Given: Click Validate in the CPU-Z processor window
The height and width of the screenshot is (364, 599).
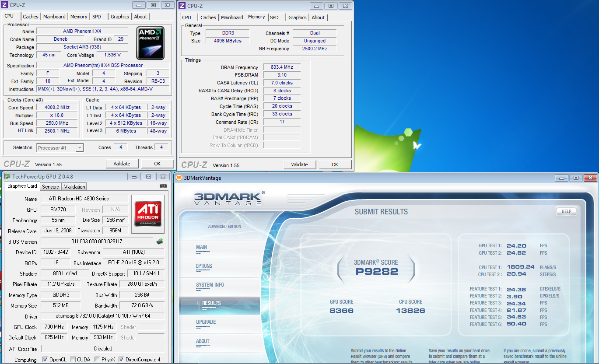Looking at the screenshot, I should tap(122, 164).
